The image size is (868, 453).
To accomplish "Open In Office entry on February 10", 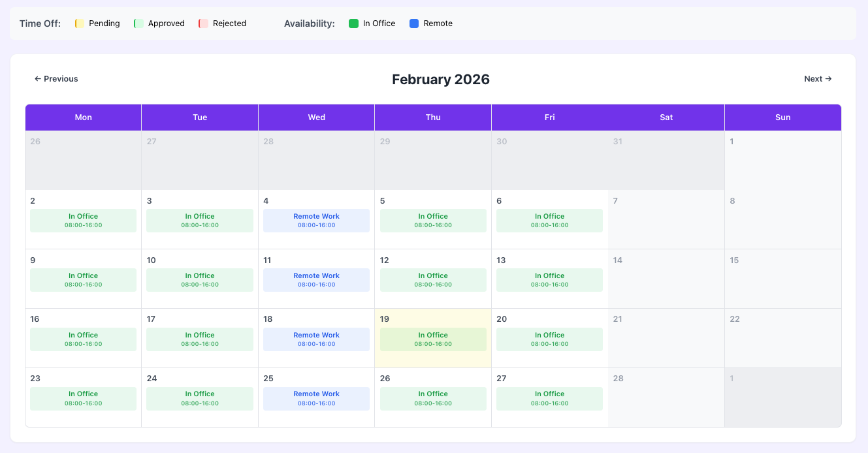I will [200, 280].
